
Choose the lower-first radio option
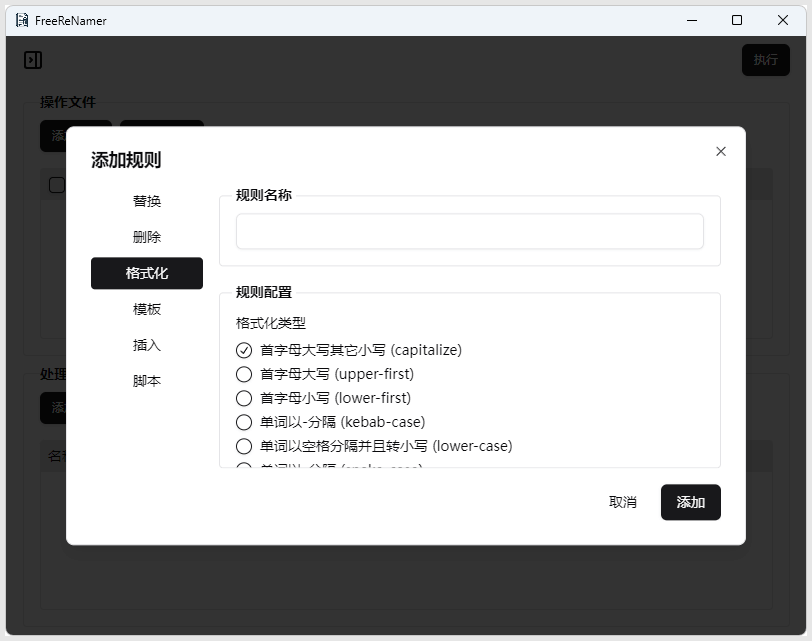click(244, 398)
